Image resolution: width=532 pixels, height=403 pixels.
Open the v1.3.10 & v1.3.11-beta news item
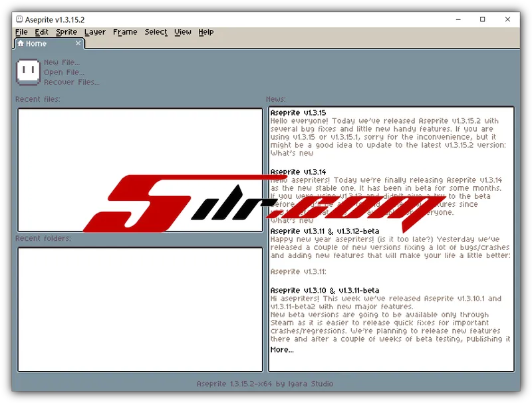coord(325,291)
